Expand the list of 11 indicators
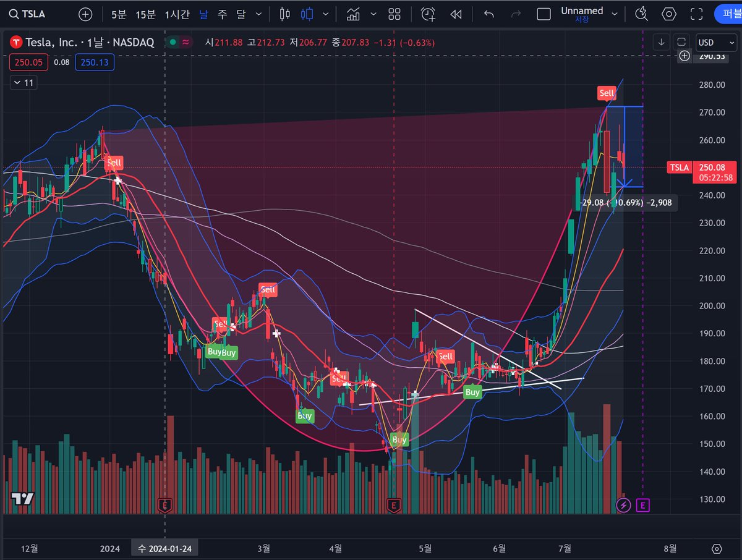Image resolution: width=742 pixels, height=560 pixels. click(23, 82)
